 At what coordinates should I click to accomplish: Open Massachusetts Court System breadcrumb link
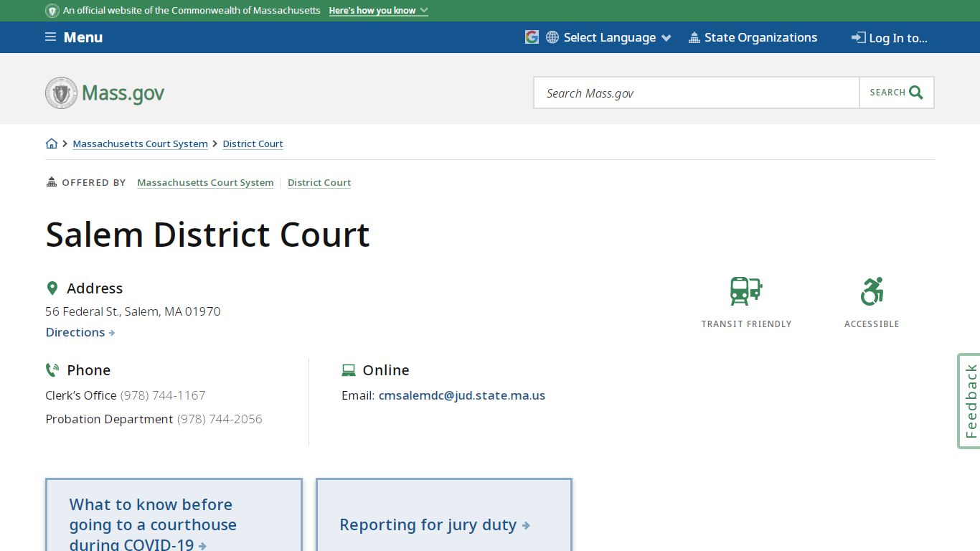pyautogui.click(x=140, y=143)
